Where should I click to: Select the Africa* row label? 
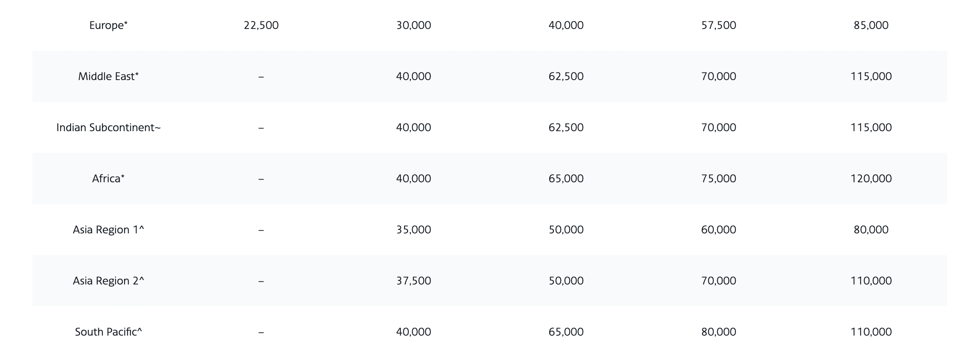pos(108,179)
